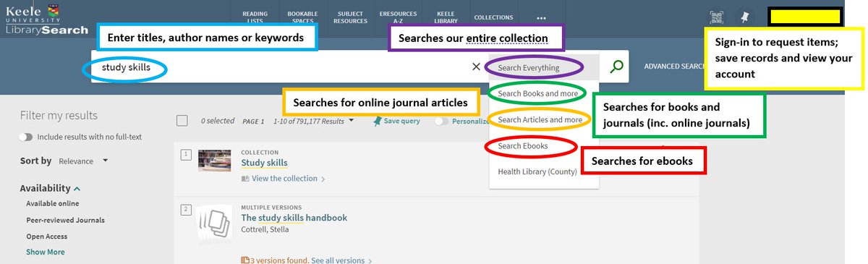Image resolution: width=868 pixels, height=264 pixels.
Task: Toggle include results with no full-text
Action: pyautogui.click(x=27, y=137)
